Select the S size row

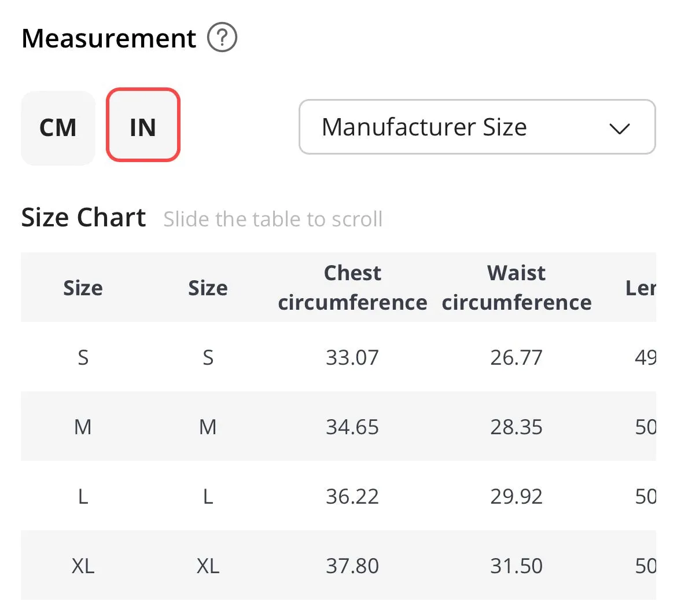click(x=339, y=357)
